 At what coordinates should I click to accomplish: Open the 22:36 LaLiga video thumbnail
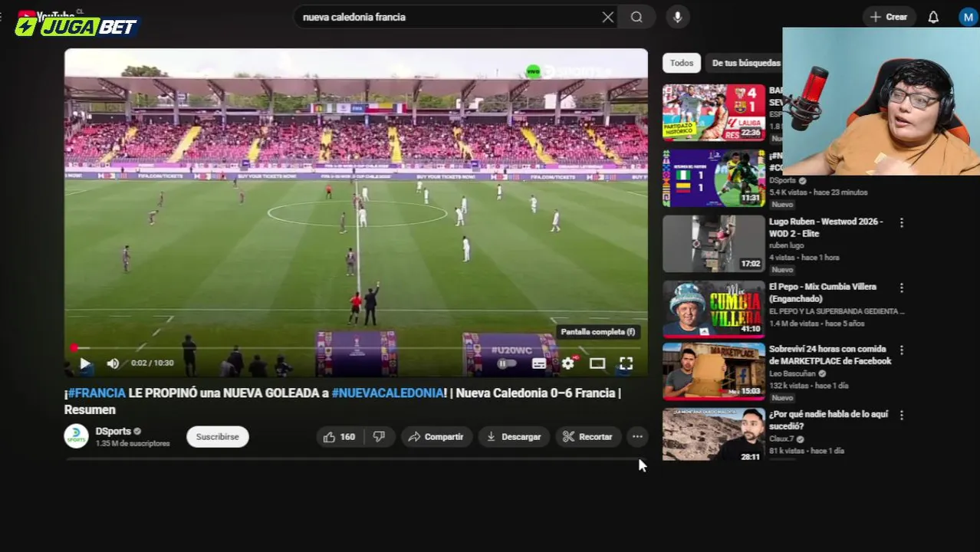714,113
